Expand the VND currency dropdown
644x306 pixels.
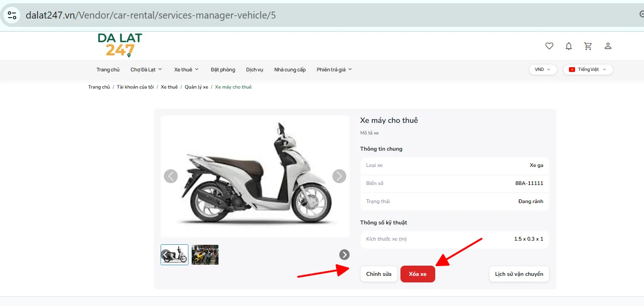point(543,70)
